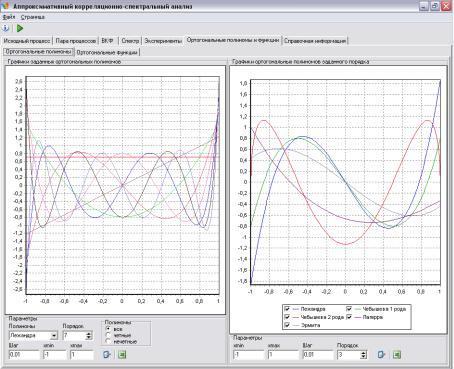Image resolution: width=454 pixels, height=369 pixels.
Task: Click export icon under the left chart
Action: point(107,354)
